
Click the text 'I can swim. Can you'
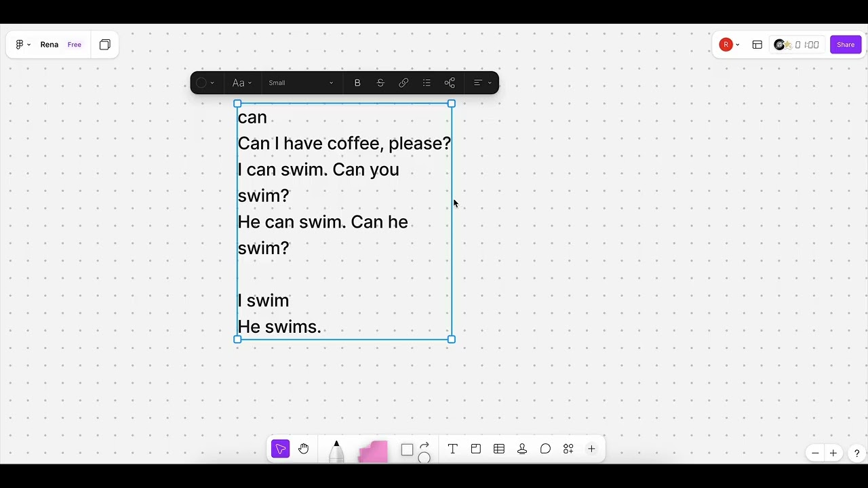318,169
